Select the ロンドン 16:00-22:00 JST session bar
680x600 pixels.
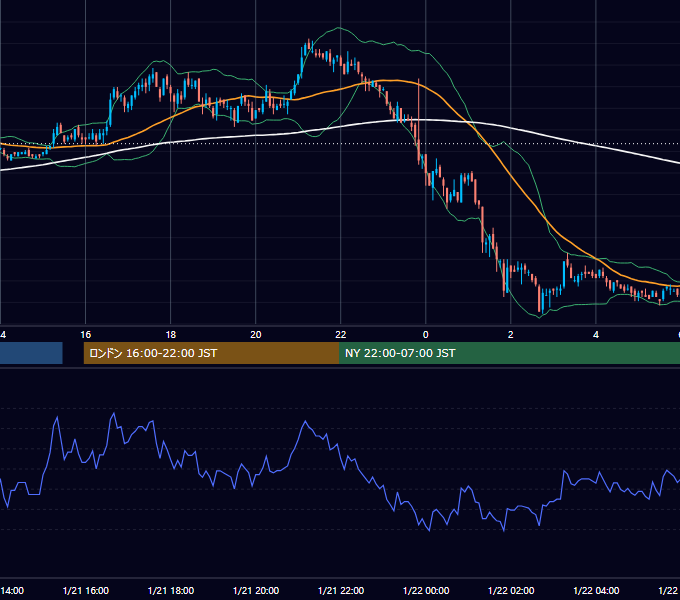(x=211, y=353)
